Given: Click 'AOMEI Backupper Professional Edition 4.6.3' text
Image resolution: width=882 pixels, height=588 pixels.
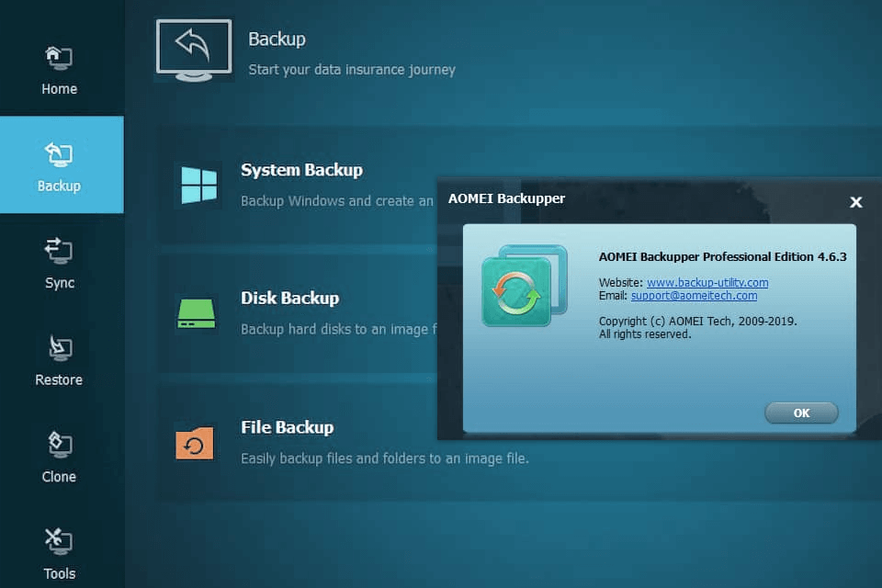Looking at the screenshot, I should (722, 256).
